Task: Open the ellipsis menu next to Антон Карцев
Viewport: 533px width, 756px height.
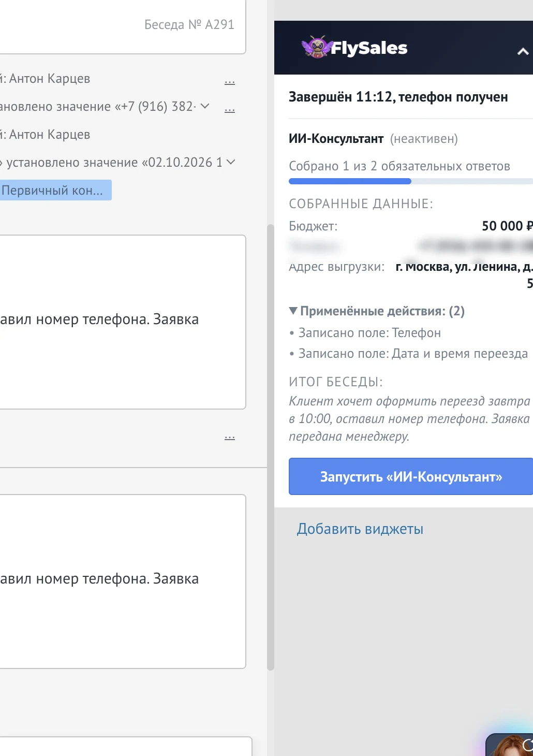Action: coord(230,82)
